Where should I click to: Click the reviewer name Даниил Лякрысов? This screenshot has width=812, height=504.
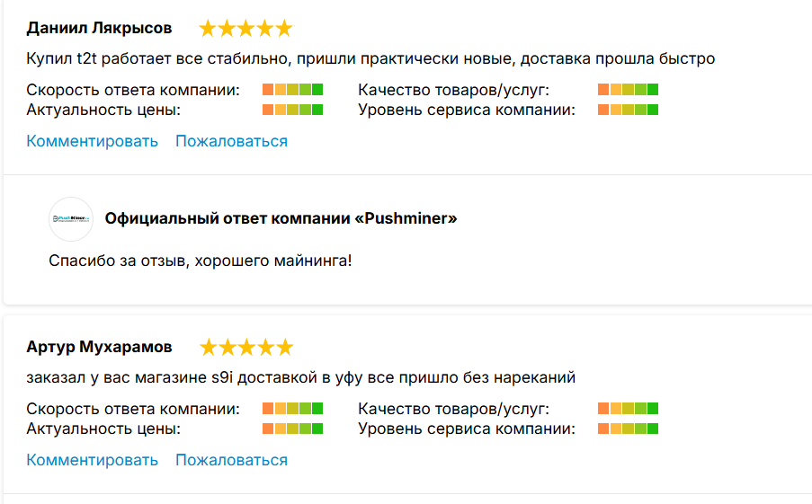coord(99,28)
